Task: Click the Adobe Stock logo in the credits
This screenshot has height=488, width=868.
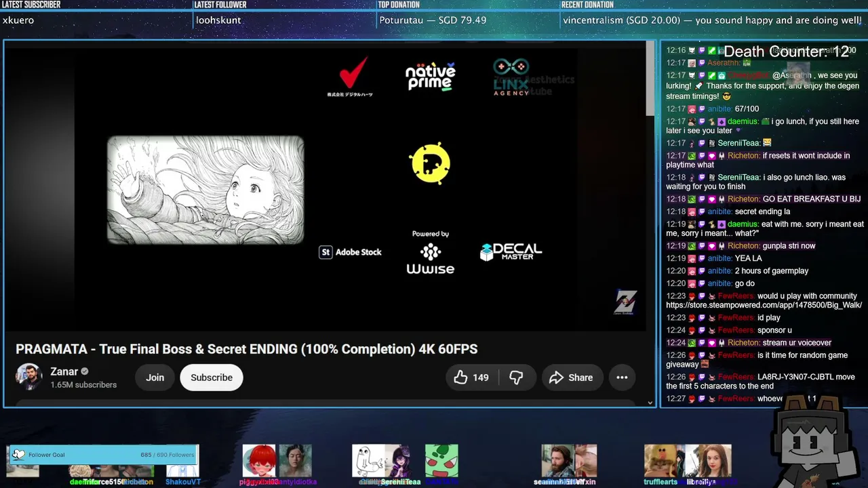Action: click(350, 252)
